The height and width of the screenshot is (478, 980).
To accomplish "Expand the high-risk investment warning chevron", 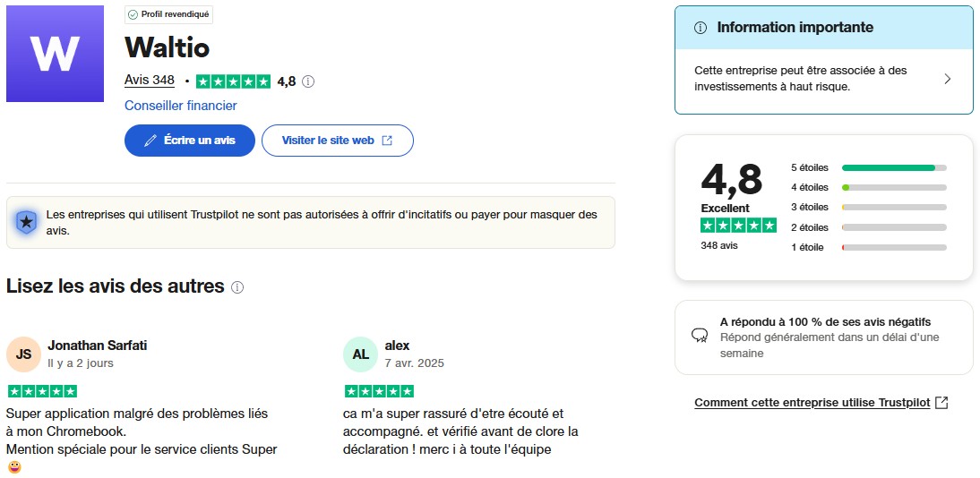I will (x=948, y=79).
